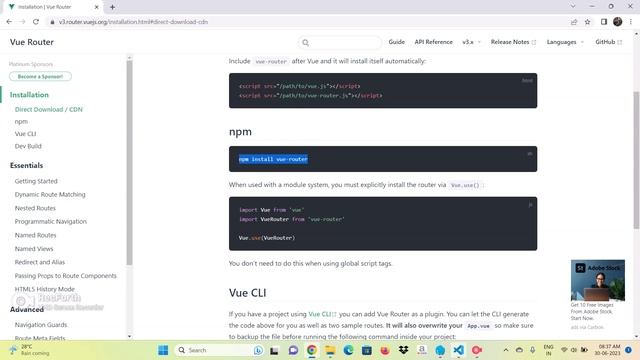Open the screen recorder taskbar icon

pos(477,350)
